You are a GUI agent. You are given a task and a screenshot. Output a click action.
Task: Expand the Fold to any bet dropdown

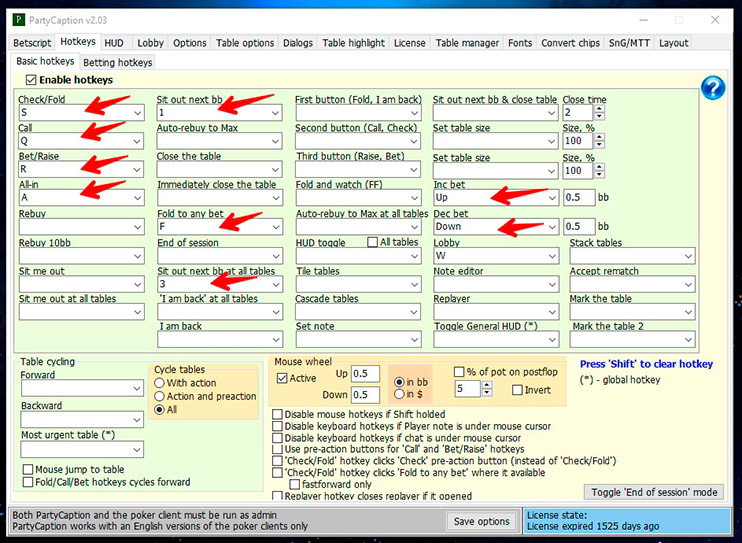[x=275, y=228]
